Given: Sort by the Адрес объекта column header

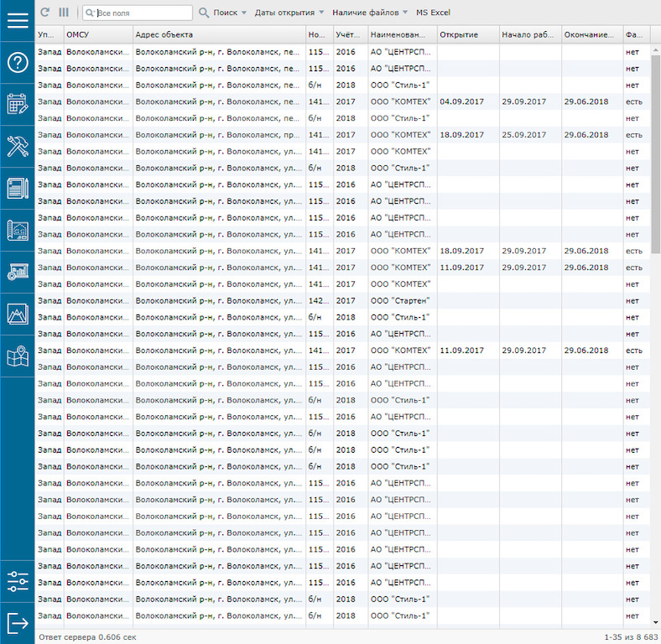Looking at the screenshot, I should coord(218,34).
